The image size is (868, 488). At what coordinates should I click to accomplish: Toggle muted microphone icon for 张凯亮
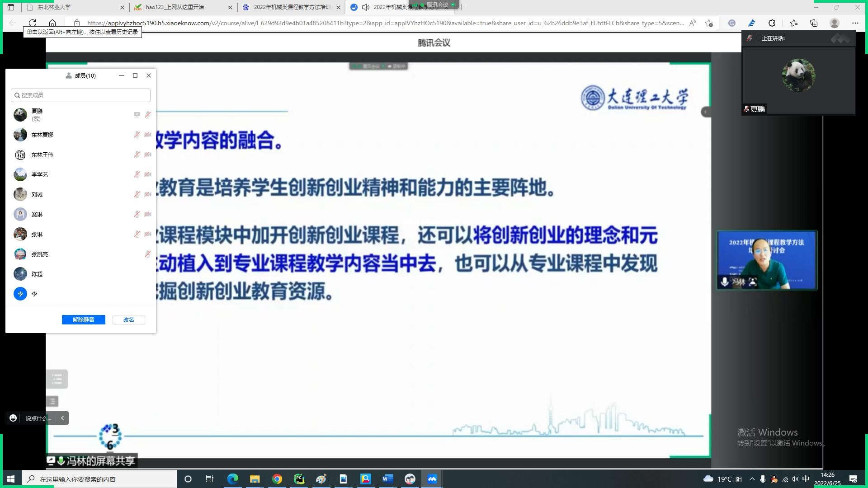click(147, 254)
